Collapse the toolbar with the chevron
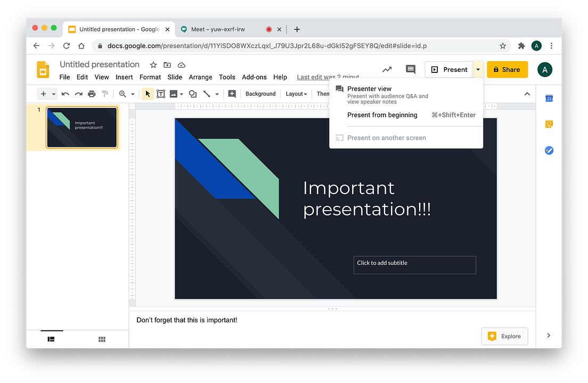Image resolution: width=588 pixels, height=383 pixels. coord(527,94)
